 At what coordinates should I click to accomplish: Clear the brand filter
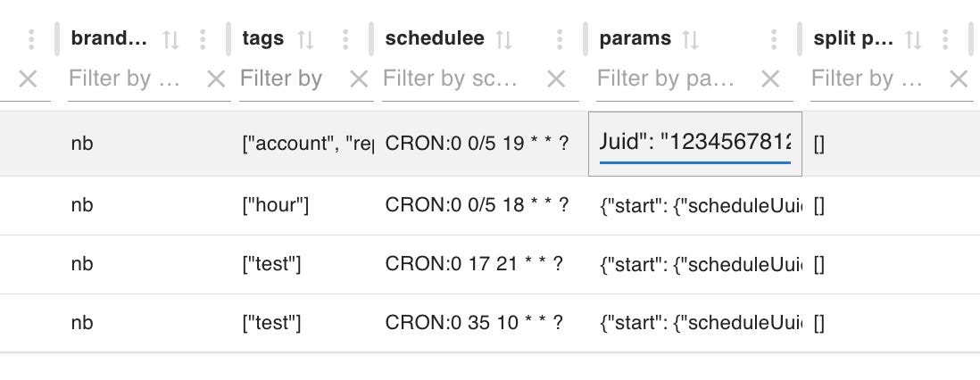[x=216, y=79]
